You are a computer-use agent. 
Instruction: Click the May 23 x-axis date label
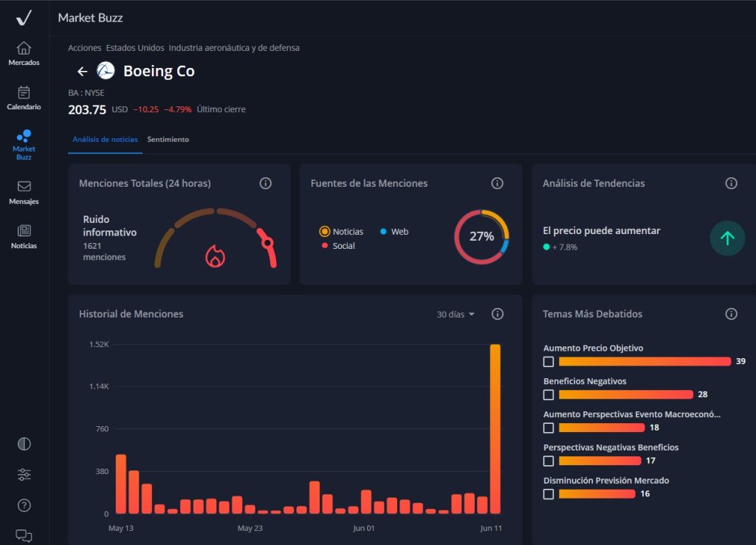point(250,528)
